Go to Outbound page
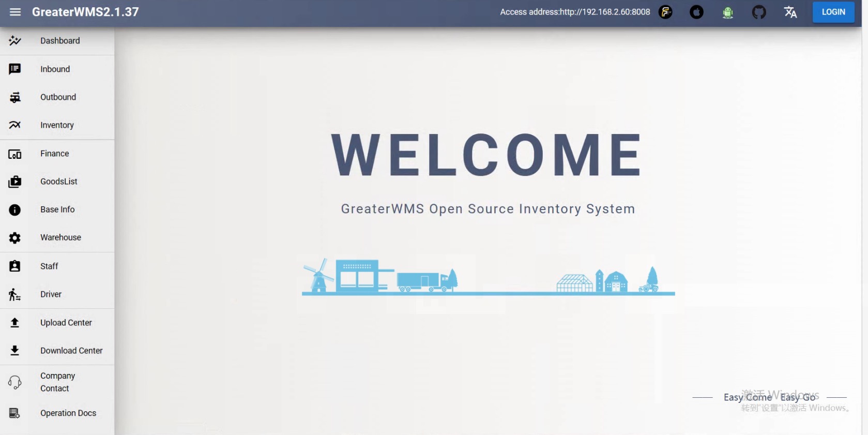Image resolution: width=868 pixels, height=435 pixels. click(57, 97)
